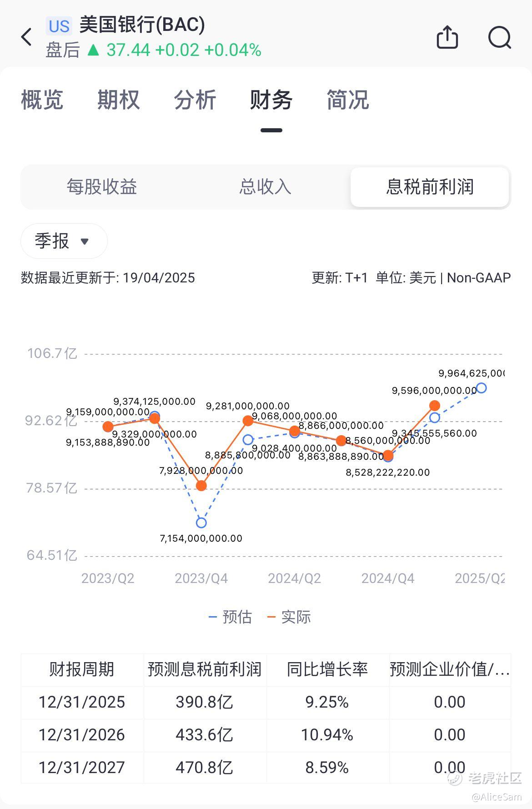The height and width of the screenshot is (809, 532).
Task: Select the 总收入 segment
Action: pos(265,187)
